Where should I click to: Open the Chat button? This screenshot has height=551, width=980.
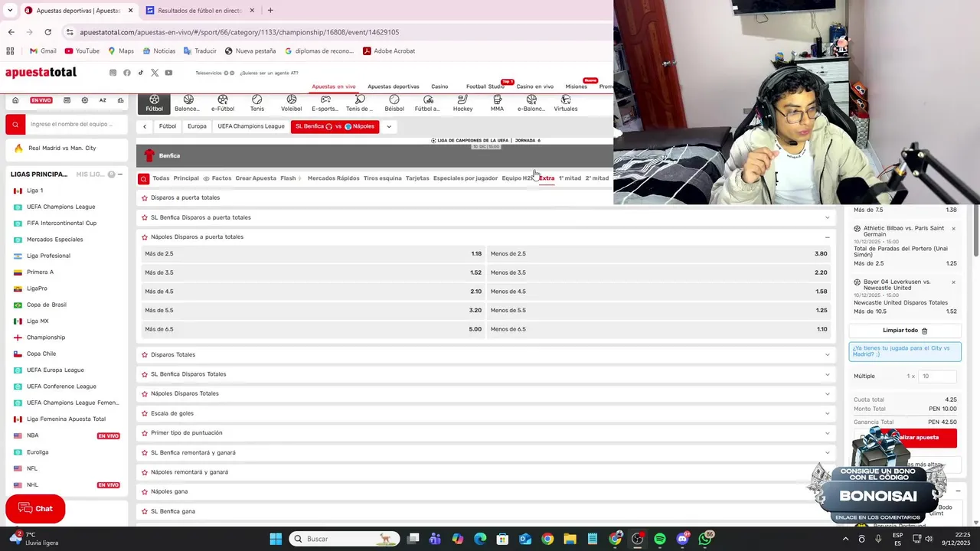tap(35, 509)
